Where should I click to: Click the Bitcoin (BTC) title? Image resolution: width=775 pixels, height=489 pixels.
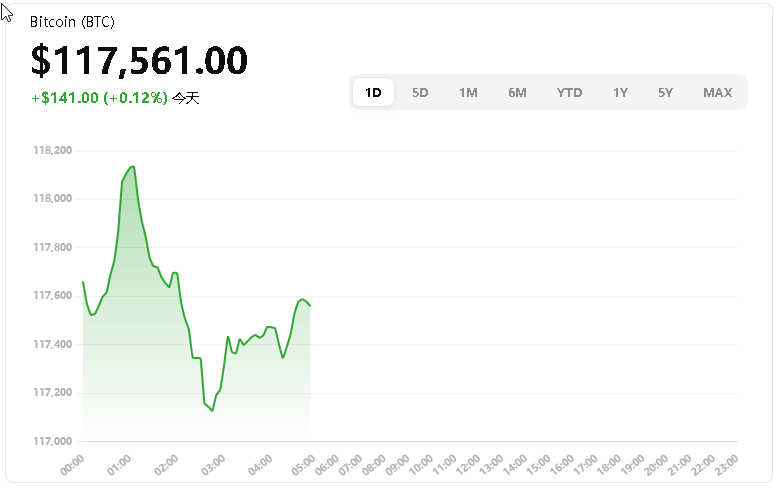pos(71,21)
